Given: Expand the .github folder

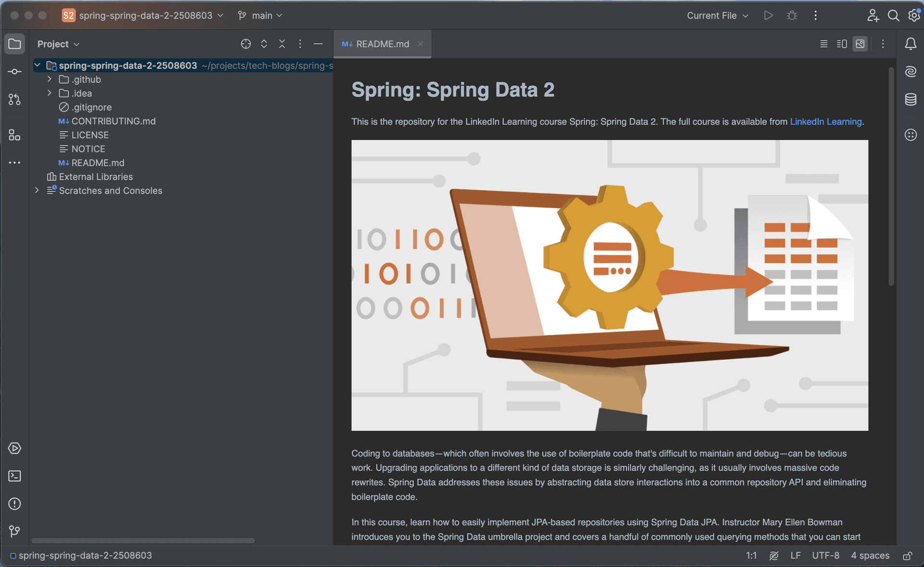Looking at the screenshot, I should [49, 79].
